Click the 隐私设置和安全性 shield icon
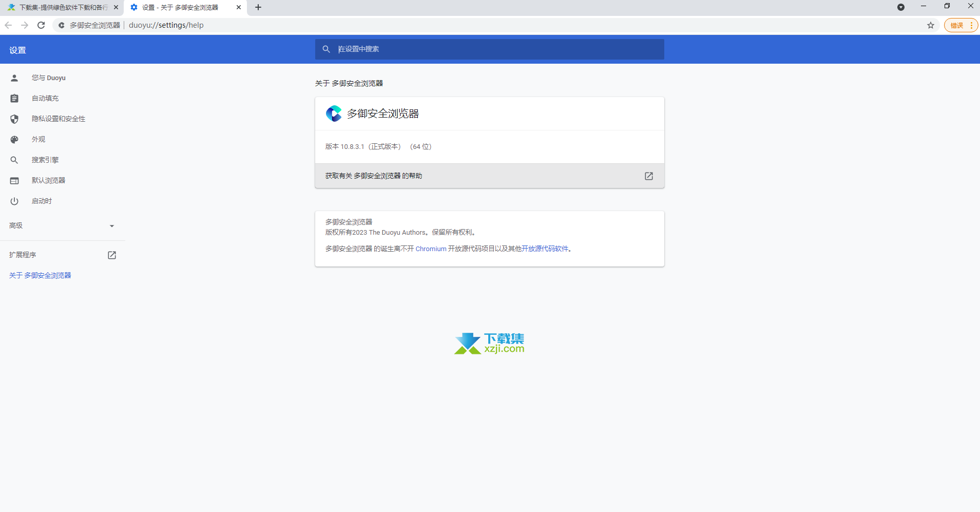 (x=14, y=119)
